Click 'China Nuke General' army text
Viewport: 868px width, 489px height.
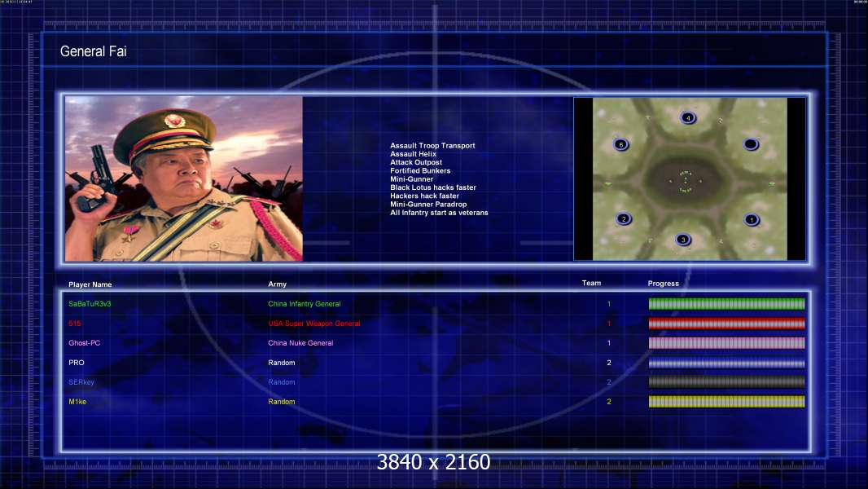coord(300,343)
